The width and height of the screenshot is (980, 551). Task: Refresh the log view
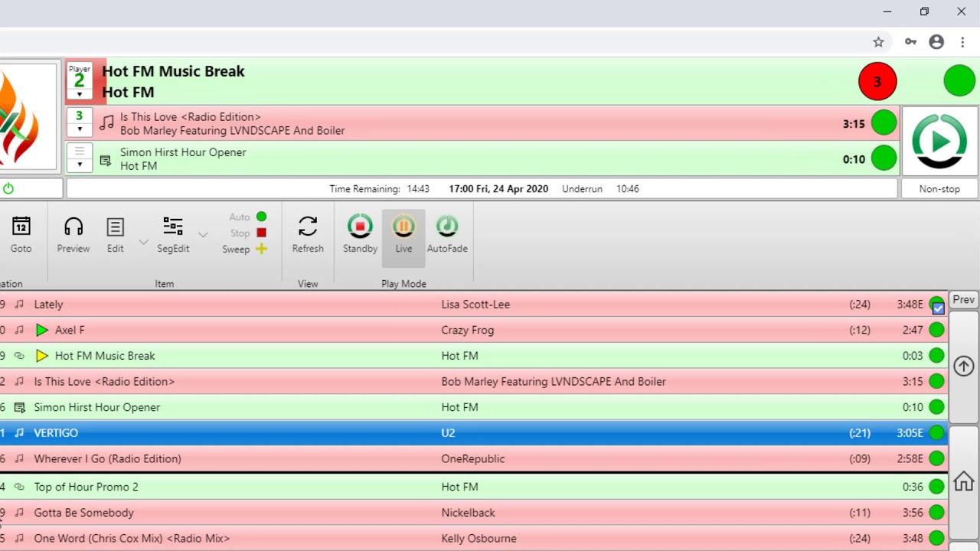[x=308, y=234]
